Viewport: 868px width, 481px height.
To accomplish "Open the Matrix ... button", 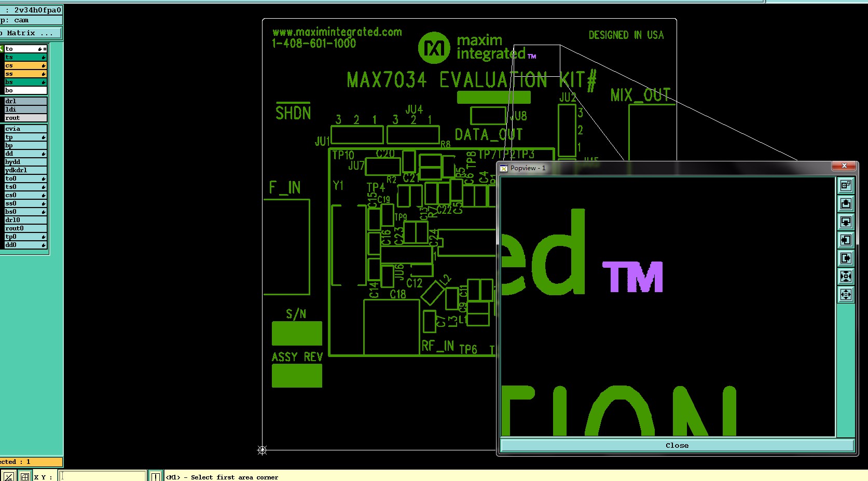I will coord(31,33).
